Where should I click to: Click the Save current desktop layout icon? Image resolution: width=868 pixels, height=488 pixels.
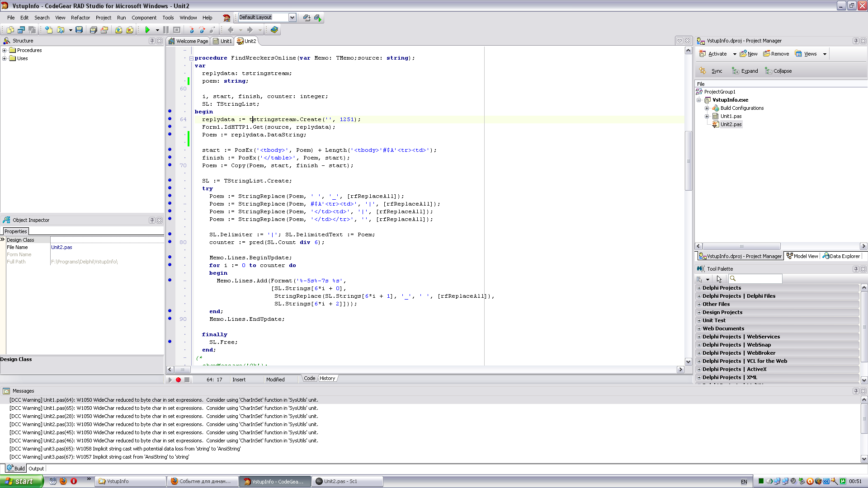(307, 18)
